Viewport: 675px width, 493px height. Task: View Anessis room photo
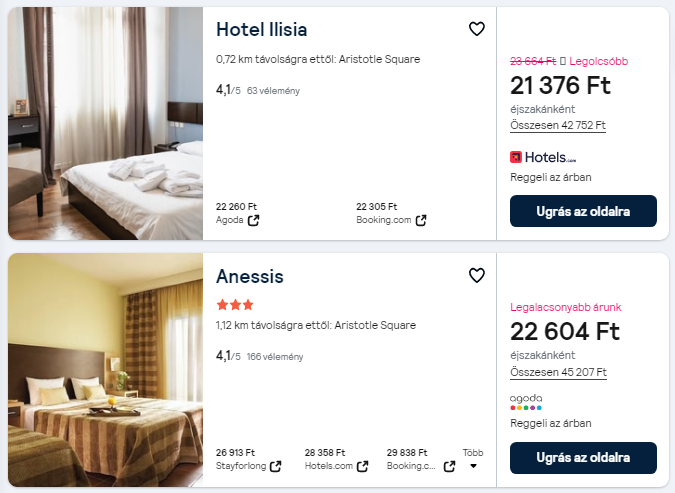pos(106,370)
